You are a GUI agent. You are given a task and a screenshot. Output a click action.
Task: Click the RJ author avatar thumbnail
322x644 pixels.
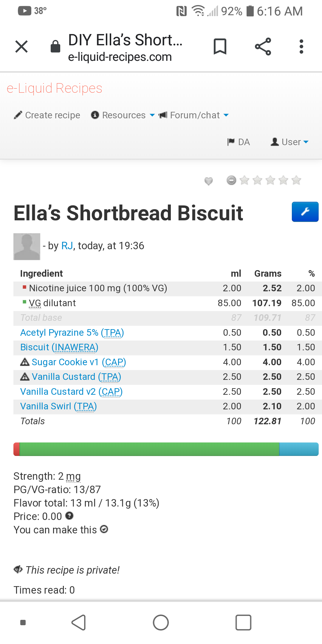coord(27,247)
